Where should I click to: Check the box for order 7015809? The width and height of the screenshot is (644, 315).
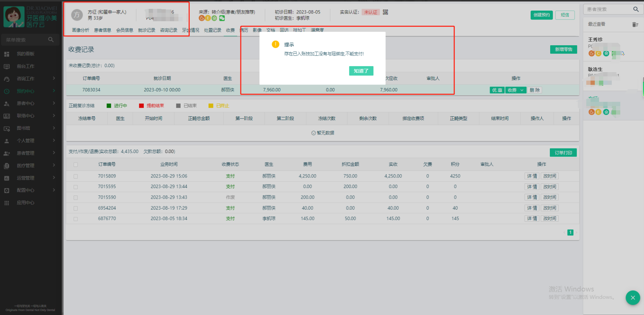76,176
